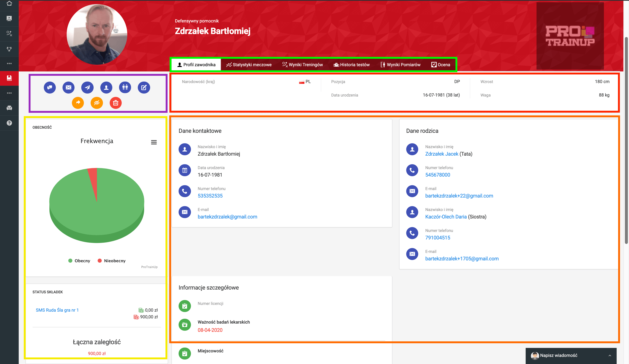Switch to Statystyki meczowe tab
The width and height of the screenshot is (629, 364).
249,65
